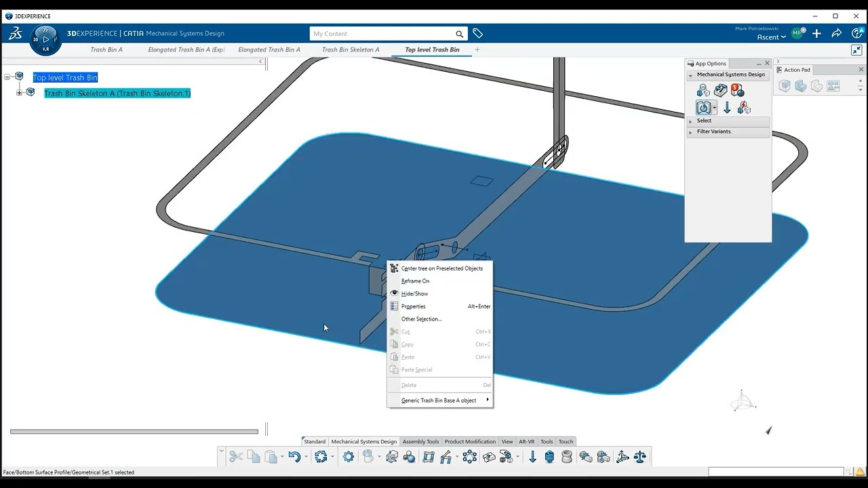Screen dimensions: 868x488
Task: Click the Paste clipboard icon in bottom toolbar
Action: [271, 457]
